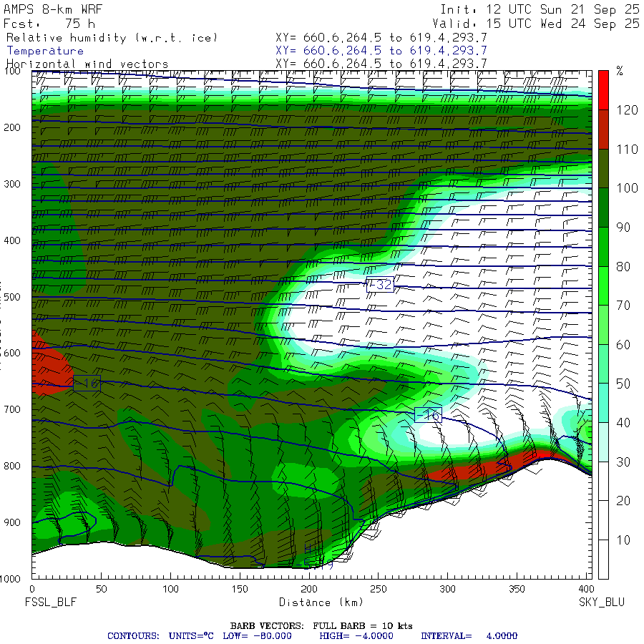Click the "Valid: 15 UTC Wed 24 Sep 25" line
This screenshot has height=644, width=644.
[535, 24]
